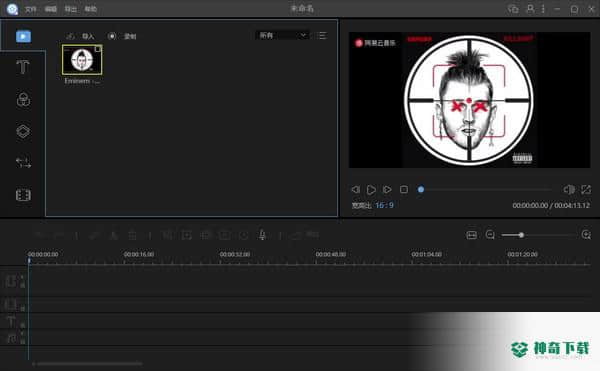The height and width of the screenshot is (371, 600).
Task: Adjust the timeline zoom slider
Action: click(x=539, y=235)
